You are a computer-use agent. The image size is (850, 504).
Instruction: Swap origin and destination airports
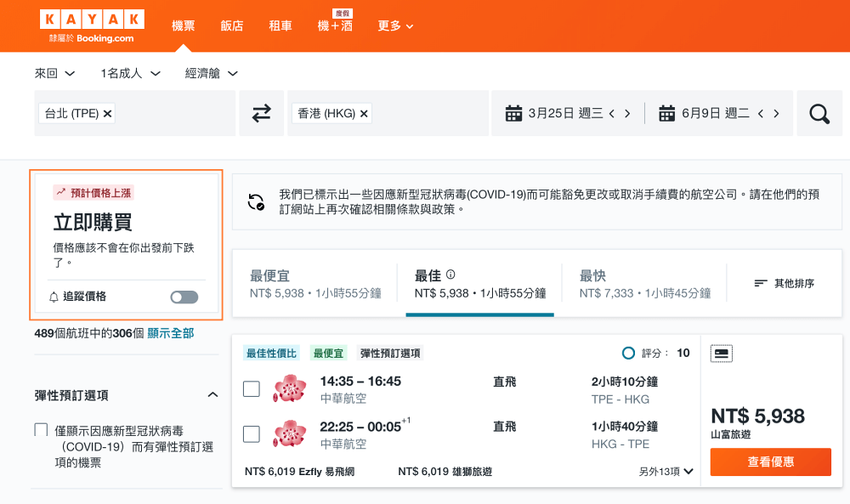coord(261,113)
